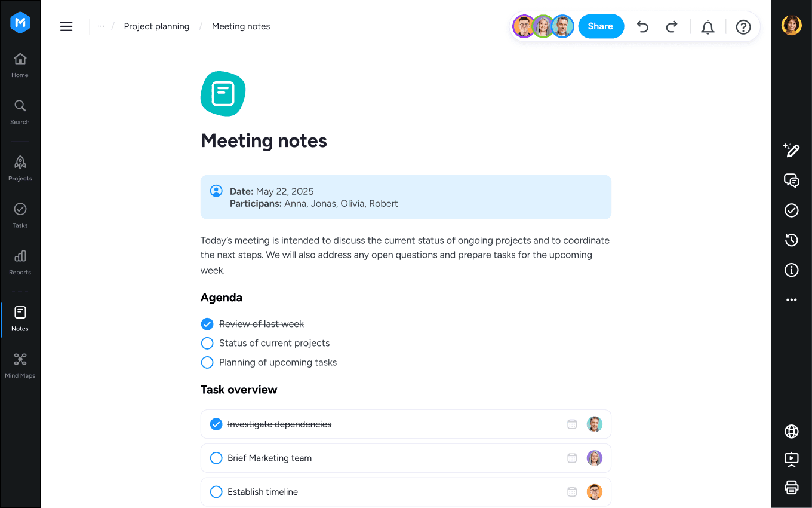The width and height of the screenshot is (812, 508).
Task: Open the more options ellipsis in right sidebar
Action: 791,300
